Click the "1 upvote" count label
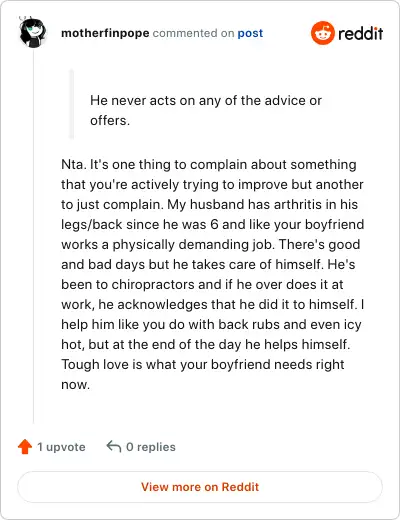The width and height of the screenshot is (400, 520). 61,447
